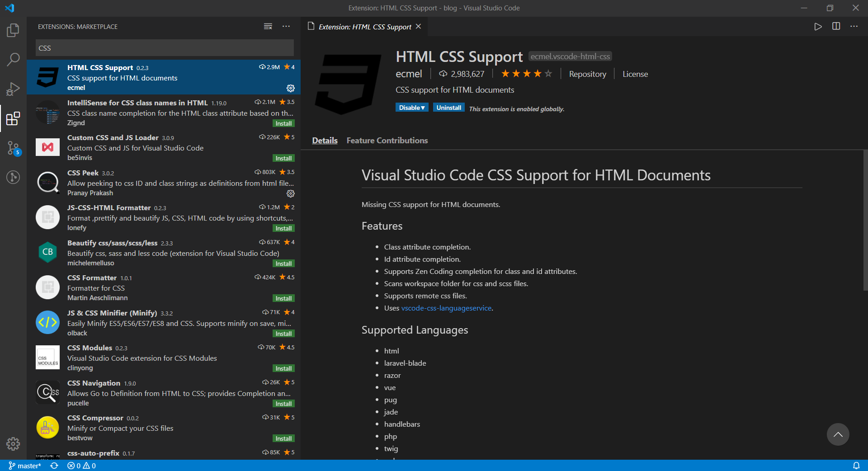Open the gear menu on HTML CSS Support entry

(x=290, y=89)
